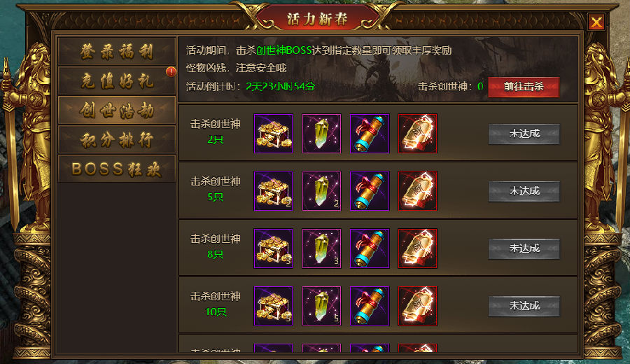This screenshot has width=630, height=364.
Task: Click yellow crystal in 2只 row
Action: pos(321,134)
